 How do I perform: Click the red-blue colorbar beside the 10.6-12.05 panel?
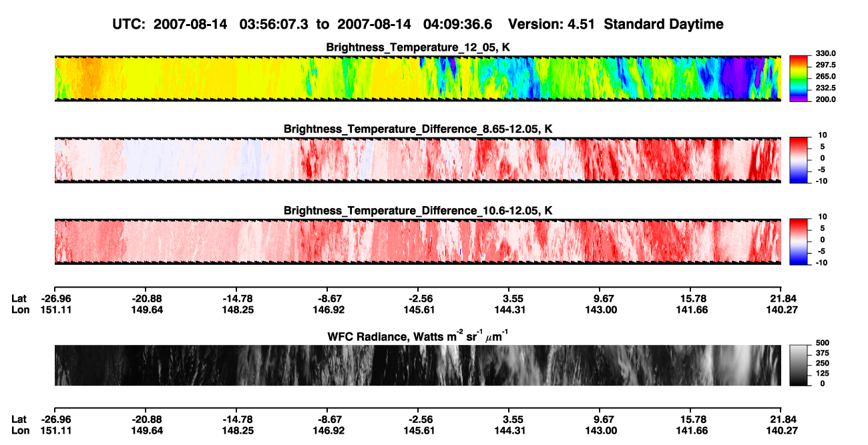(x=799, y=242)
